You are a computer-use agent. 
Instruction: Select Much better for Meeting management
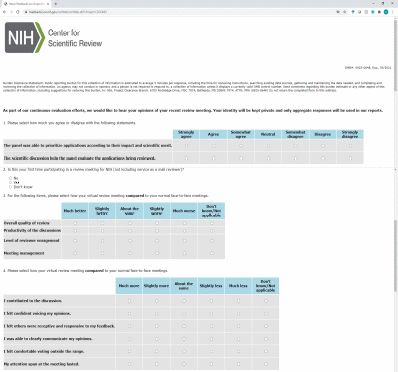75,253
